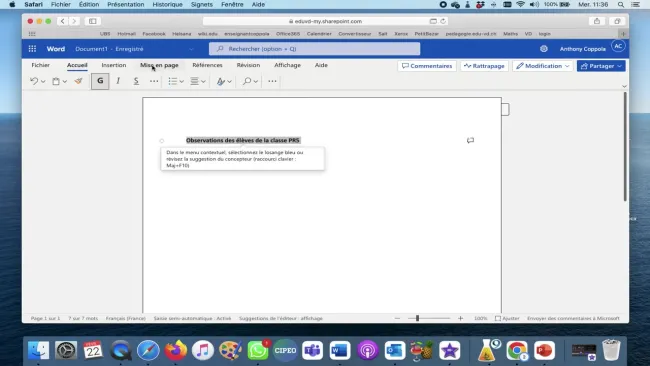Click the '7 sur 7 mots' word count
The width and height of the screenshot is (650, 366).
pos(83,318)
